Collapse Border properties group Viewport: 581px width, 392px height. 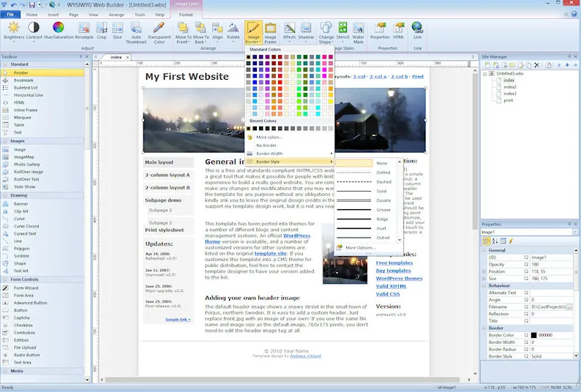coord(484,328)
